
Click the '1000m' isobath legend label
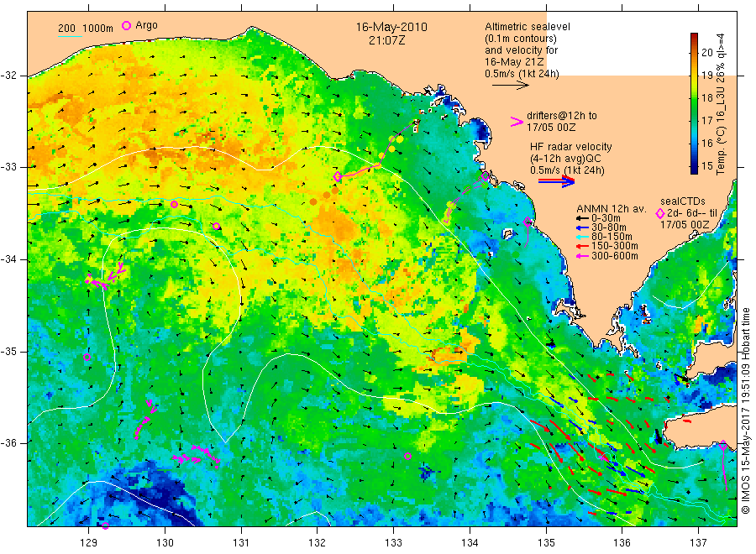[98, 29]
